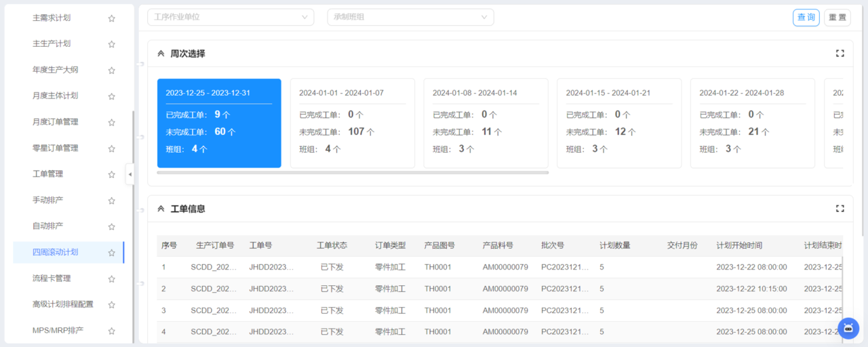Collapse the 工单信息 section
The height and width of the screenshot is (347, 868).
(161, 209)
